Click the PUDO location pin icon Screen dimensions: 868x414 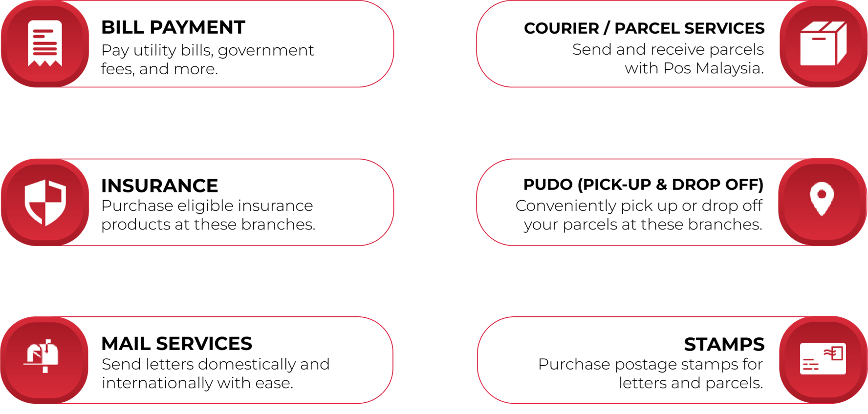click(x=822, y=199)
